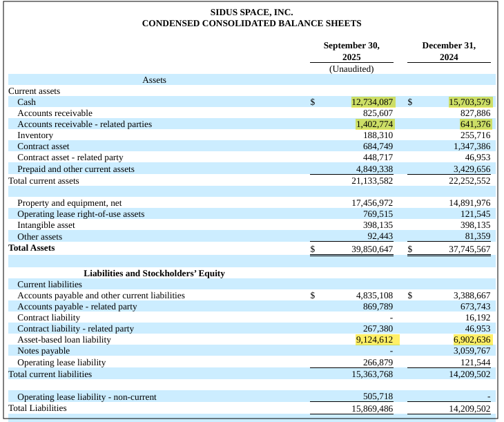
Task: Click the 'September 30, 2025' column header
Action: coord(351,51)
